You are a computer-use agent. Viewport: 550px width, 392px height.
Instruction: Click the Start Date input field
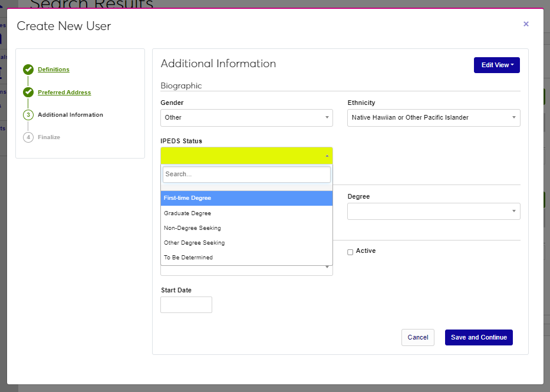pyautogui.click(x=186, y=305)
